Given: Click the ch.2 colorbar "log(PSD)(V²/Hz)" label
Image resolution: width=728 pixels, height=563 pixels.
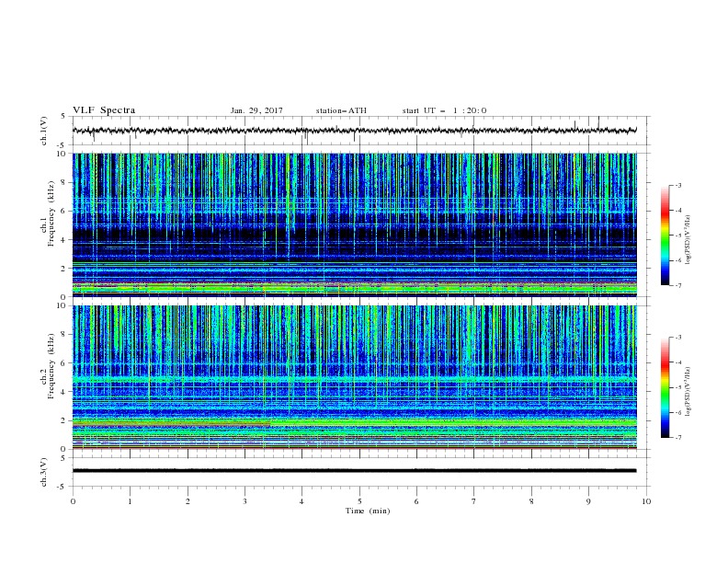Looking at the screenshot, I should [688, 392].
